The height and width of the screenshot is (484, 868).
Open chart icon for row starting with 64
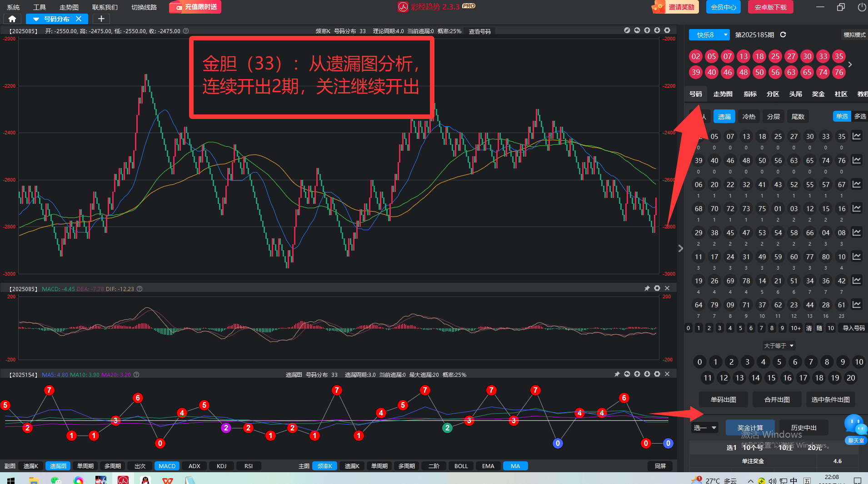[x=857, y=305]
